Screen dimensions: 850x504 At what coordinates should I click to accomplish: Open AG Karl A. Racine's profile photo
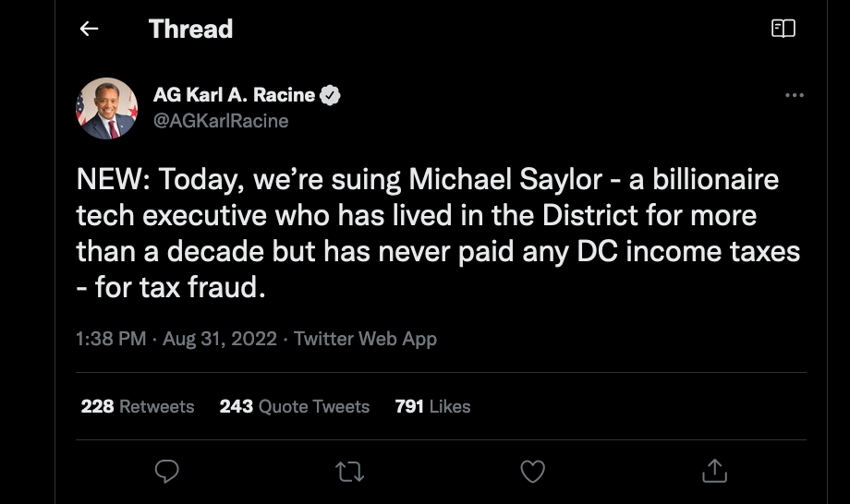pyautogui.click(x=106, y=108)
